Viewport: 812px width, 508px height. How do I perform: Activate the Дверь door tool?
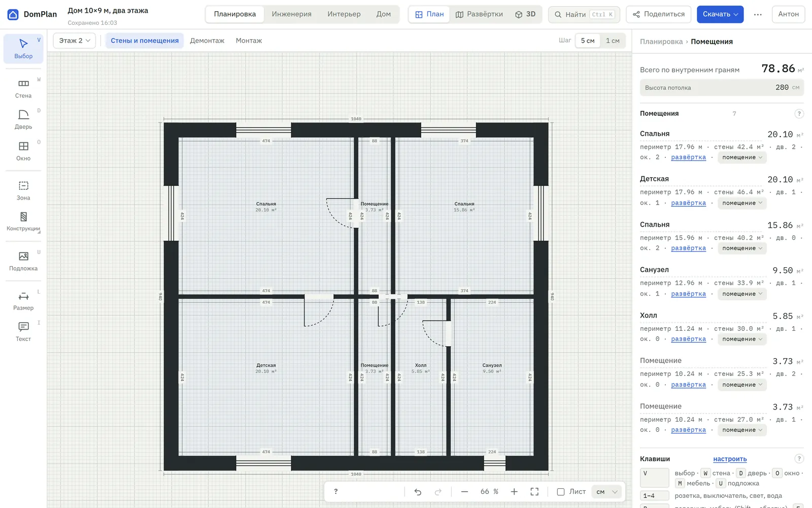[23, 120]
